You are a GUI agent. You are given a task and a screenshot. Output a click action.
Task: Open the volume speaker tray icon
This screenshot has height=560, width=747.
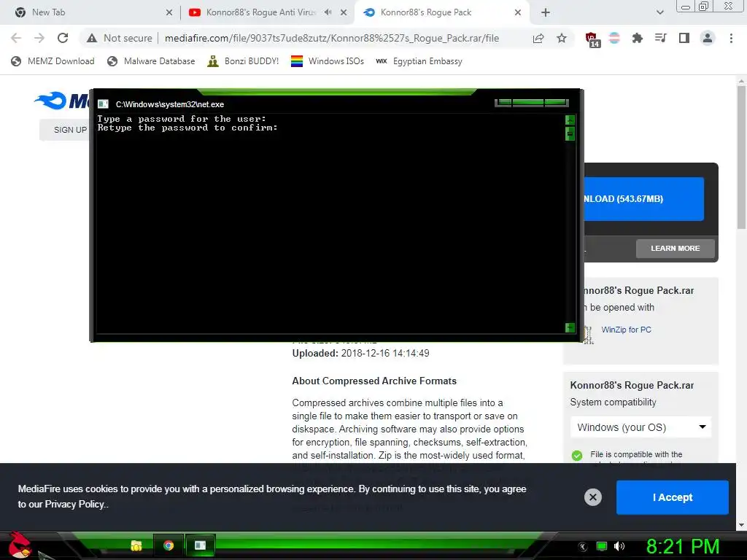[619, 547]
